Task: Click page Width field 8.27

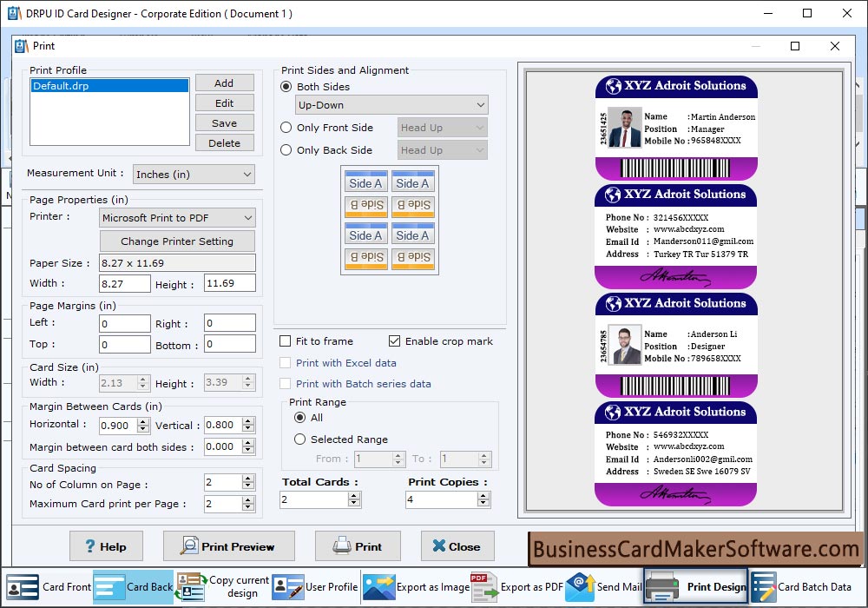Action: (x=124, y=283)
